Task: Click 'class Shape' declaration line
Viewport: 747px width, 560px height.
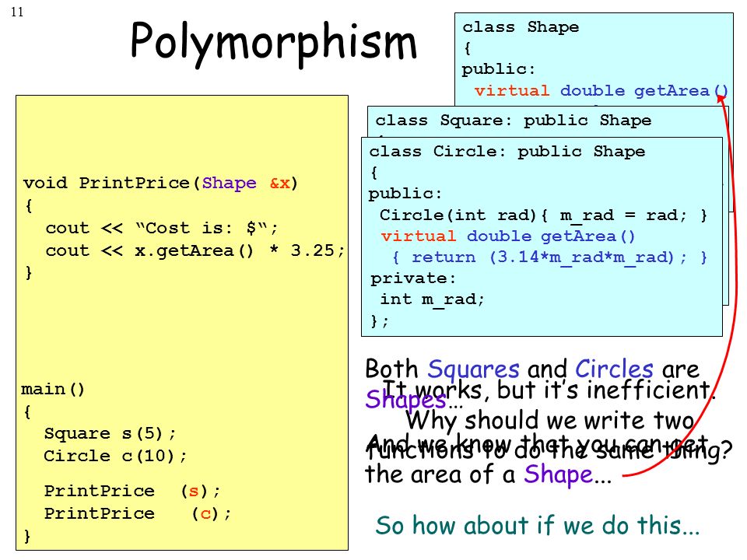Action: click(x=521, y=27)
